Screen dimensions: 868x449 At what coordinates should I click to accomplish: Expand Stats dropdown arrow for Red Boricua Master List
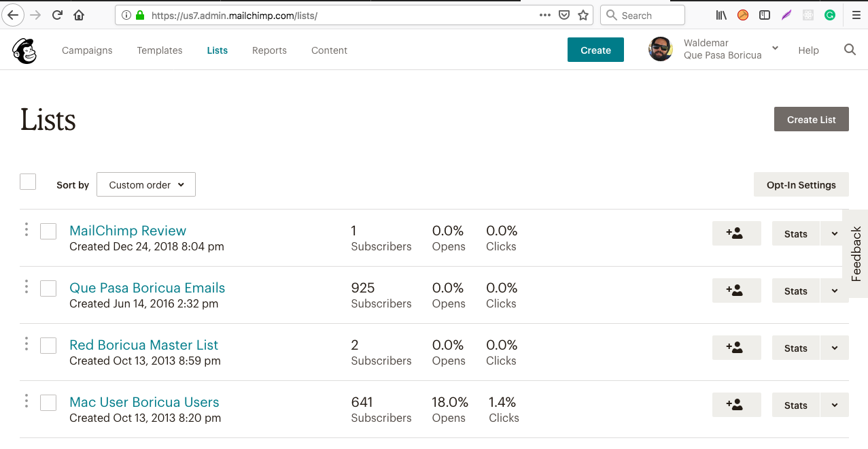tap(835, 348)
